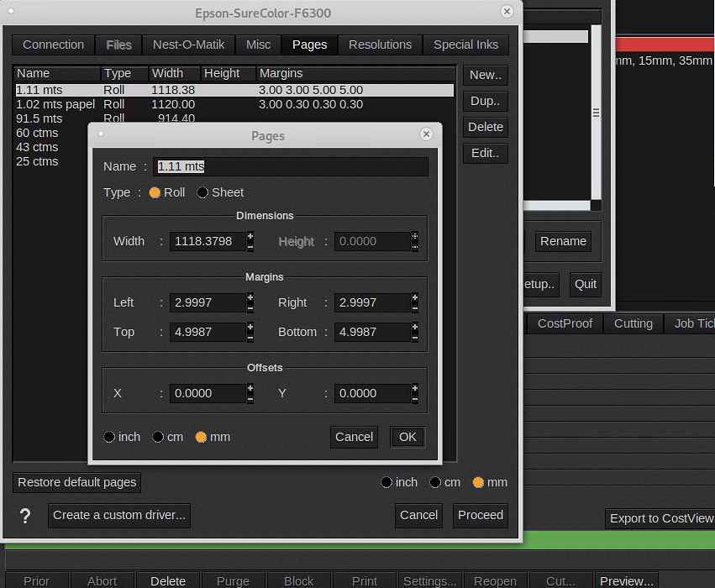Decrease Top margin with minus stepper
Screen dimensions: 715x588
point(250,338)
